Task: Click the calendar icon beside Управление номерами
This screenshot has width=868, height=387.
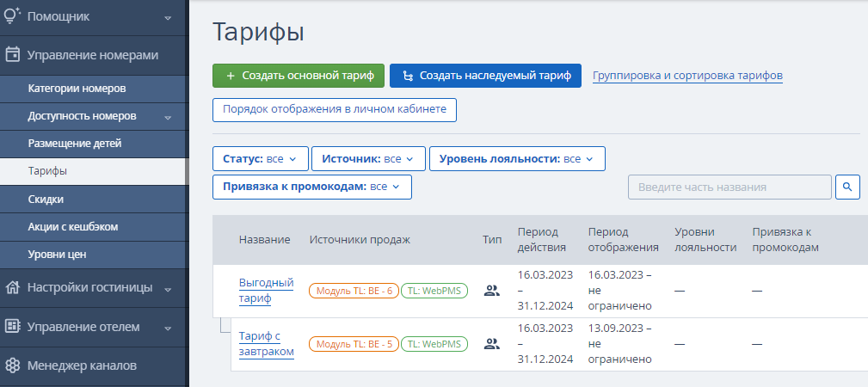Action: [x=13, y=55]
